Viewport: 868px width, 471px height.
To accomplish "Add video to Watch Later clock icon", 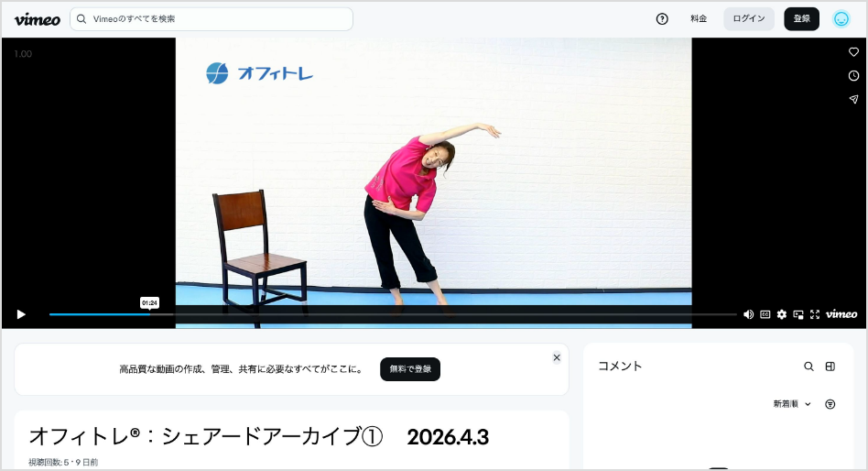I will tap(853, 76).
